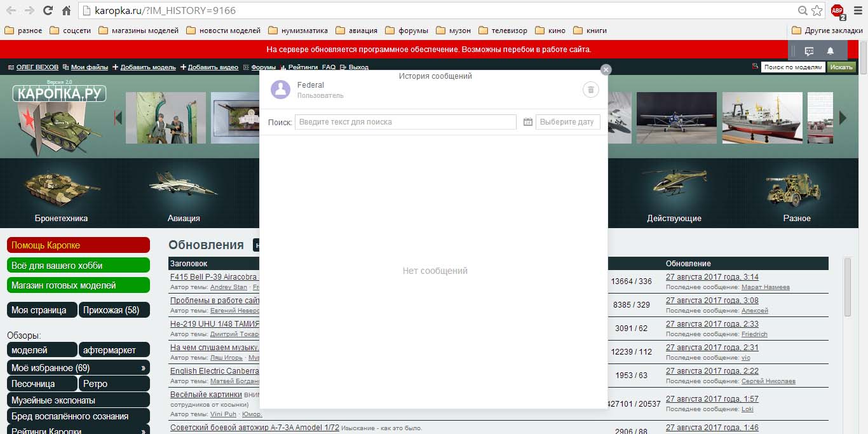
Task: Click the Federal user avatar
Action: (x=280, y=90)
